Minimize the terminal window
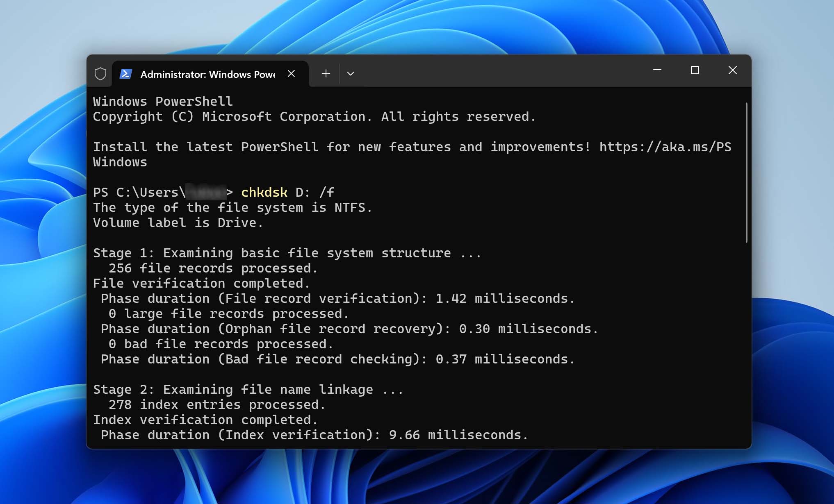834x504 pixels. (657, 70)
